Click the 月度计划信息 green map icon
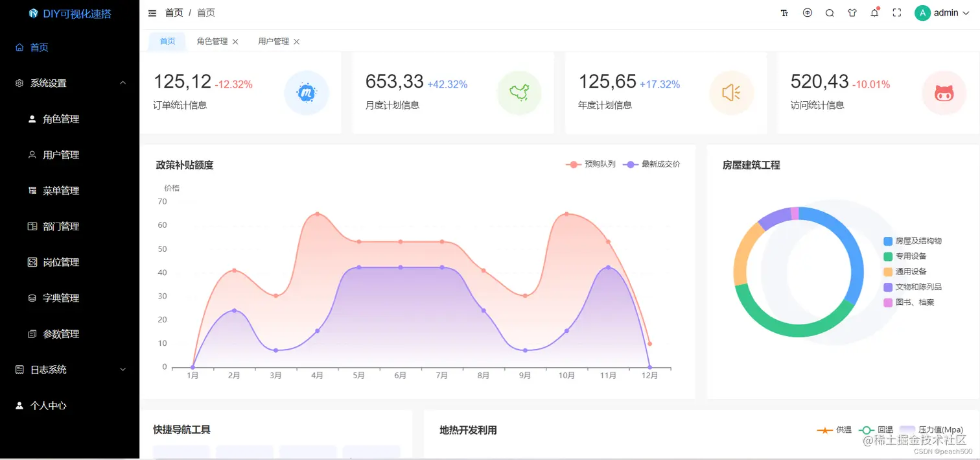 [x=519, y=93]
